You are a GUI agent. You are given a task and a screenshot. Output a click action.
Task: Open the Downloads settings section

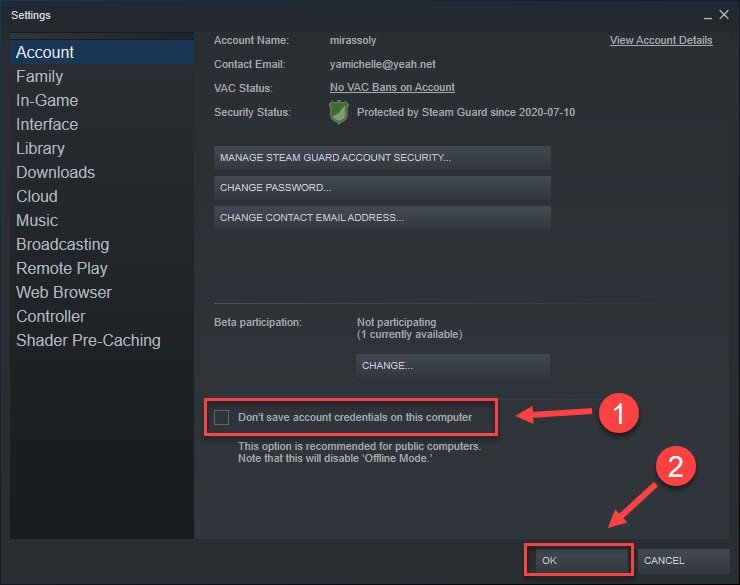point(55,172)
